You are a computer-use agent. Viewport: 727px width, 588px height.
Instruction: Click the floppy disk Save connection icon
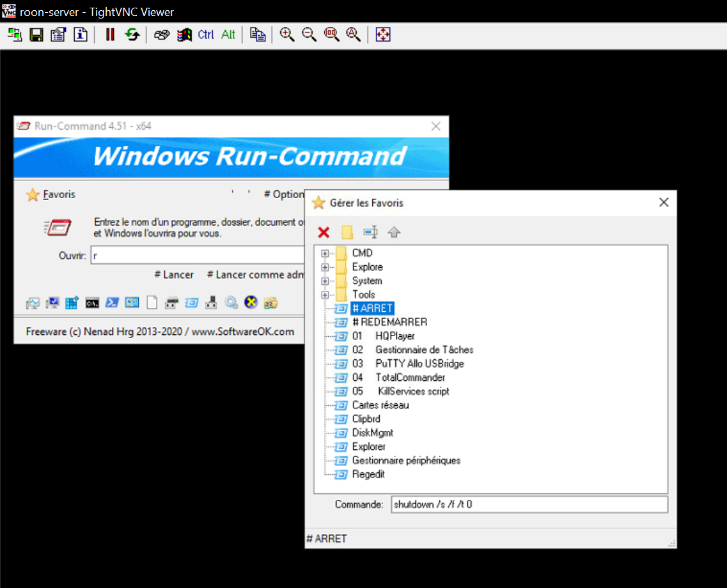pyautogui.click(x=36, y=35)
